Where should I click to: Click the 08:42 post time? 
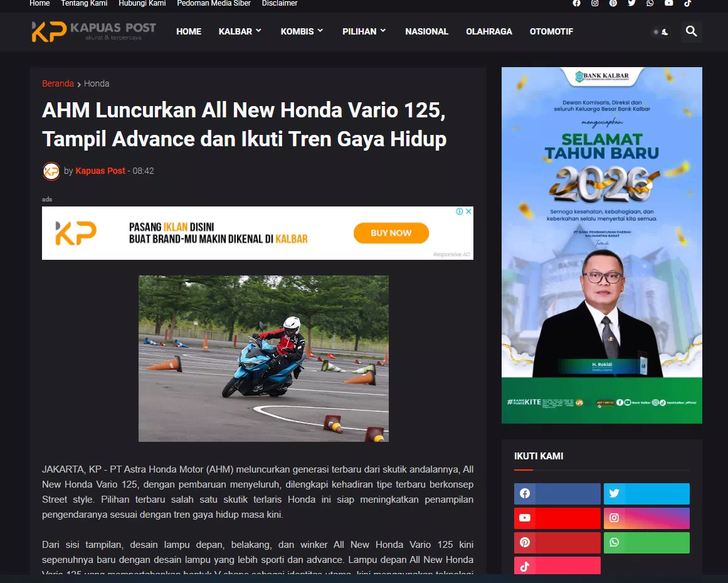(143, 171)
